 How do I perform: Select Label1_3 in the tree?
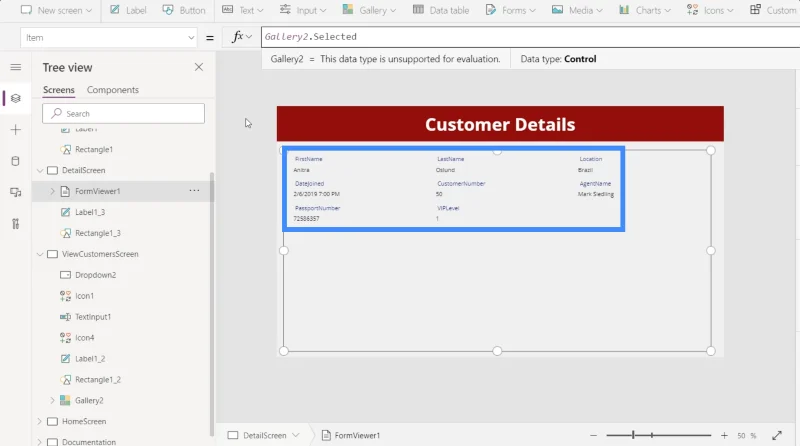point(90,212)
